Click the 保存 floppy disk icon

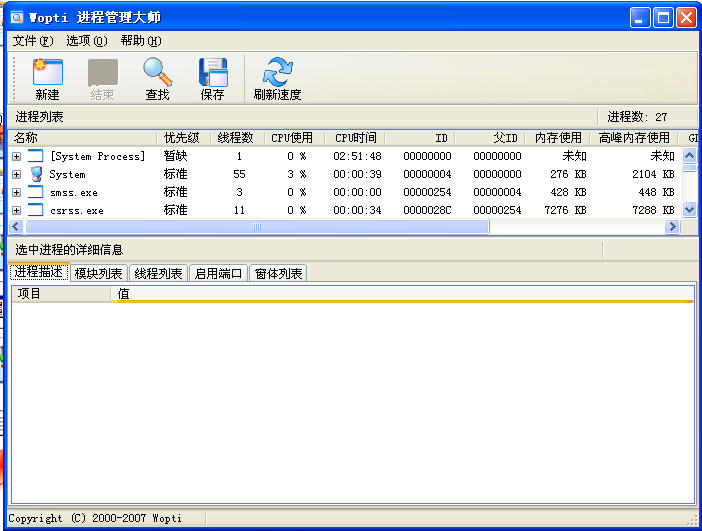click(213, 72)
